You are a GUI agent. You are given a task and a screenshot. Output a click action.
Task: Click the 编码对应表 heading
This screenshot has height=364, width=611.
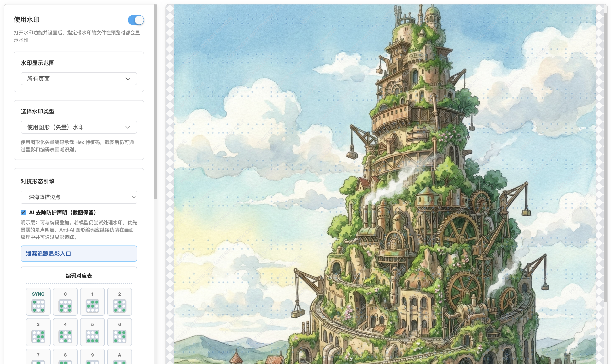click(x=79, y=276)
